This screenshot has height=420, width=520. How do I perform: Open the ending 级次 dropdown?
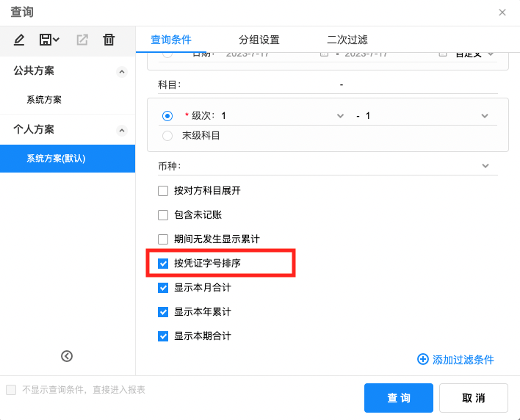pyautogui.click(x=485, y=116)
